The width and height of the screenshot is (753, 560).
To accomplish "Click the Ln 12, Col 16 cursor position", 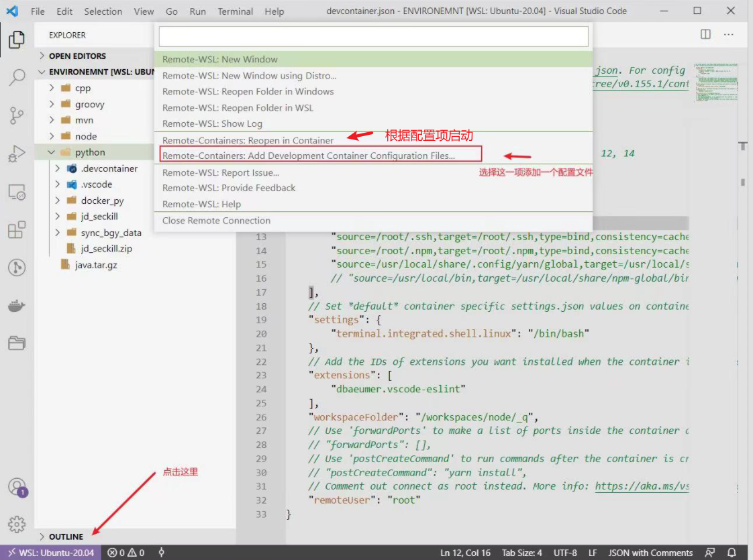I will [465, 553].
